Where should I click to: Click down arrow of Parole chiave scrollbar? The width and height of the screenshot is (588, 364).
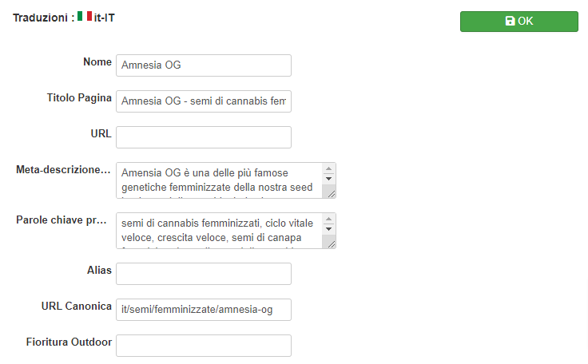point(329,228)
